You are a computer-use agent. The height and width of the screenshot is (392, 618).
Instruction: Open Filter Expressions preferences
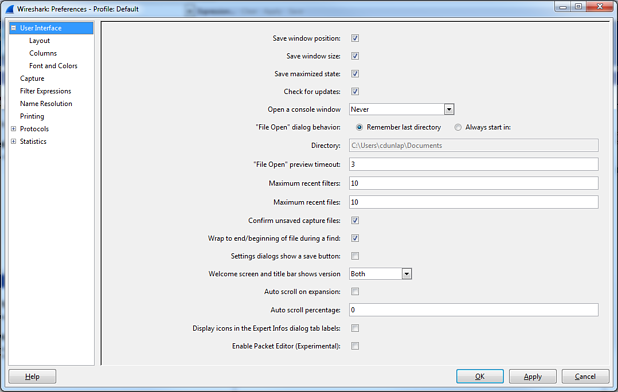point(45,91)
